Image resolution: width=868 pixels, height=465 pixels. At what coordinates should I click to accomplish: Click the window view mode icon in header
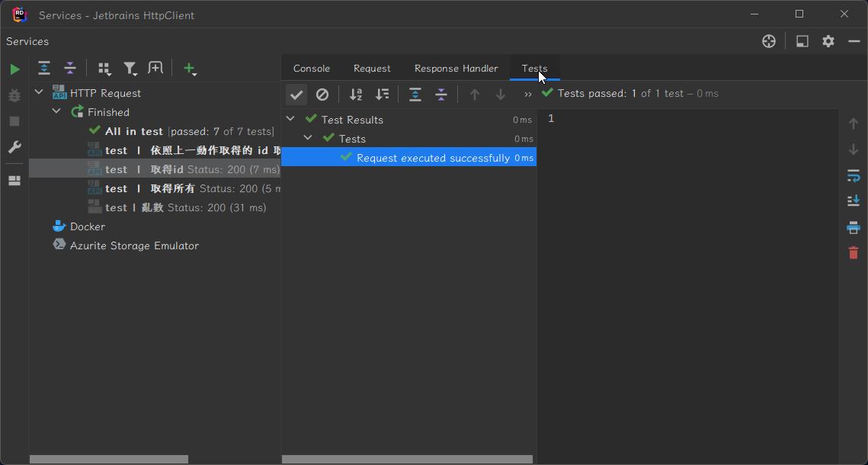[x=802, y=41]
